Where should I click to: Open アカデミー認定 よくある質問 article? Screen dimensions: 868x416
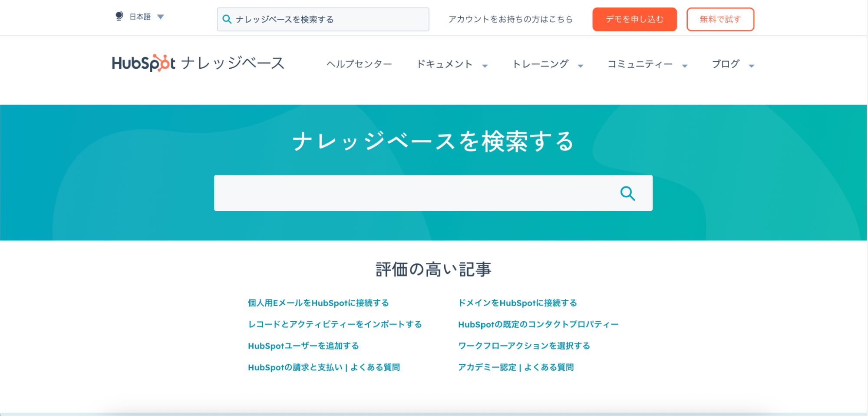point(516,367)
